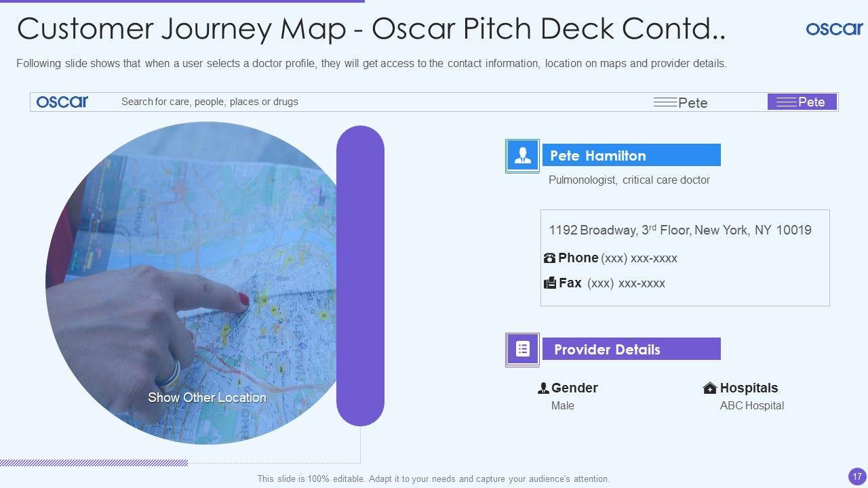Screen dimensions: 868x488
Task: Click the purple vertical pill bar
Action: [360, 276]
